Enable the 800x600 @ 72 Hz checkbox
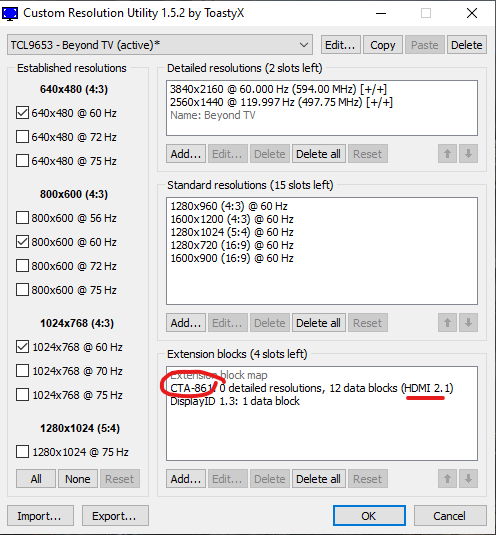Image resolution: width=496 pixels, height=535 pixels. (23, 266)
